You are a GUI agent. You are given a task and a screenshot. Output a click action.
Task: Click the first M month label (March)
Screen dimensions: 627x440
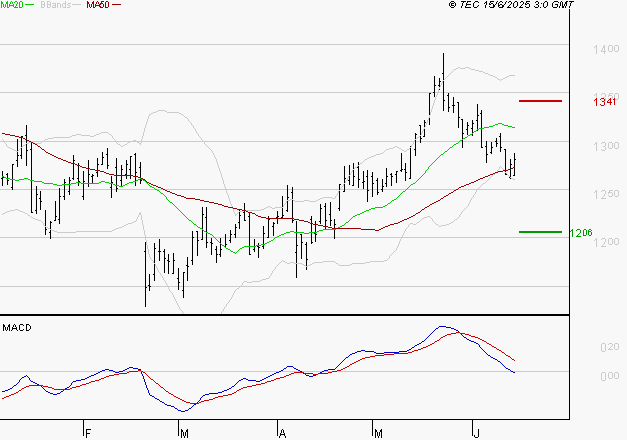click(x=184, y=433)
